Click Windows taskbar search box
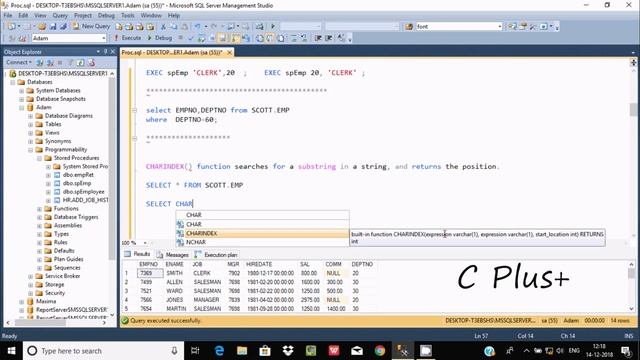 click(102, 351)
